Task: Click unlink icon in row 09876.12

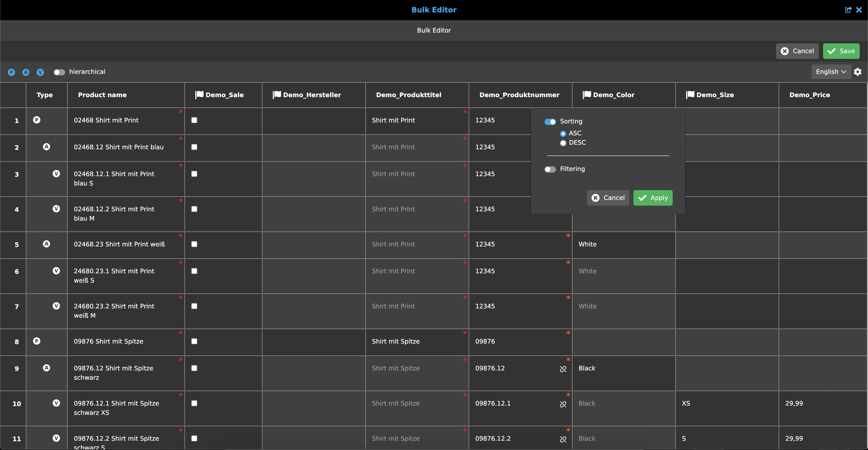Action: click(563, 369)
